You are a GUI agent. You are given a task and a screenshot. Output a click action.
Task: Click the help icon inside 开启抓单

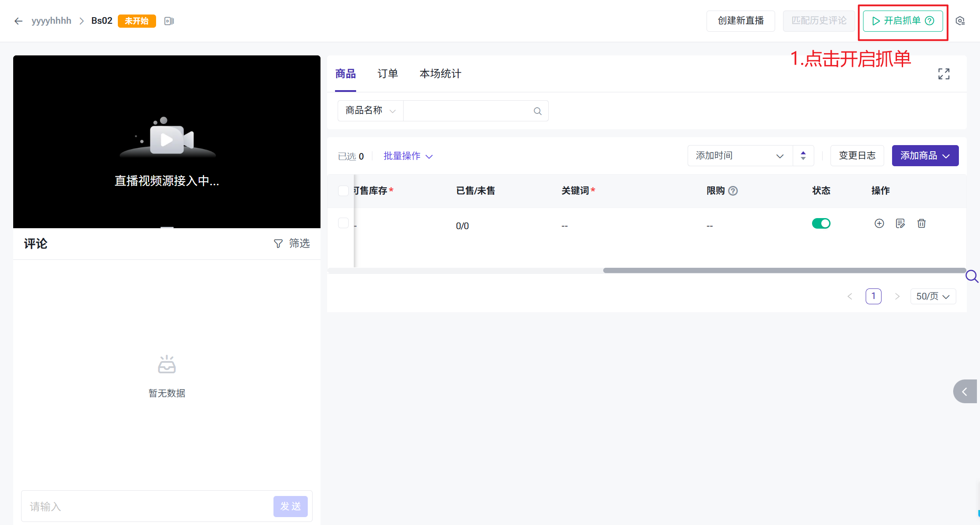(x=929, y=21)
